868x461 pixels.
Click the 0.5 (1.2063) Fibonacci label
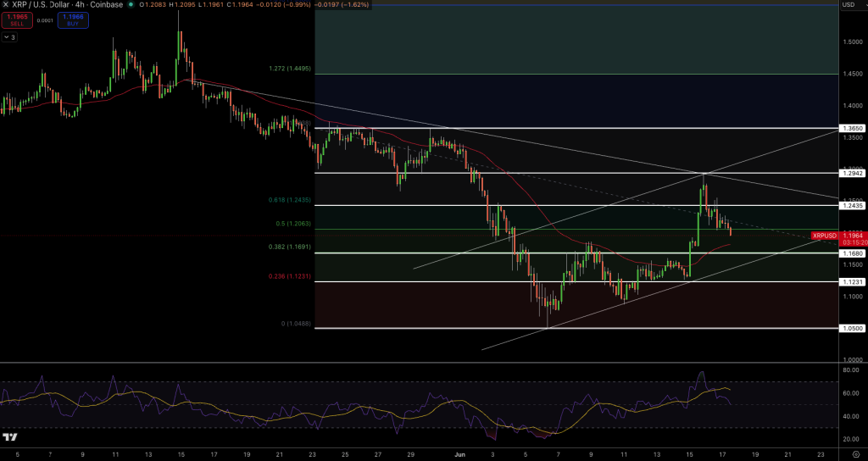(293, 224)
